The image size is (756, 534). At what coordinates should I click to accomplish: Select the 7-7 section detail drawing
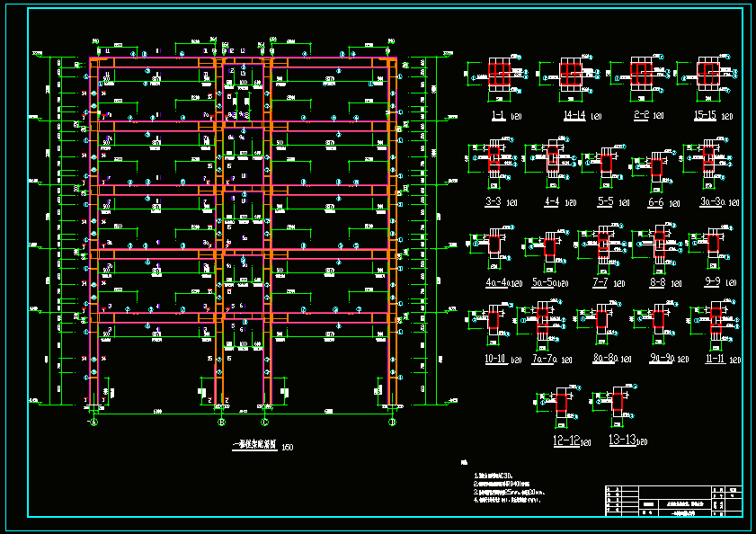600,245
